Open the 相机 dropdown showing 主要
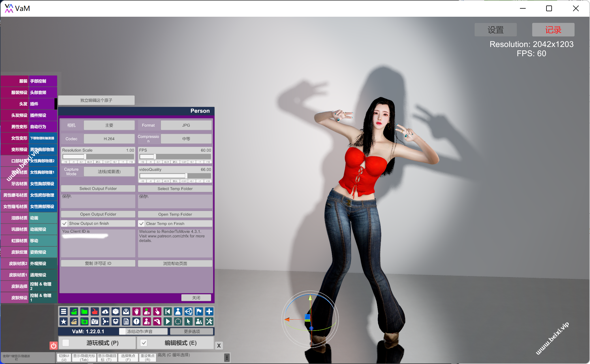The image size is (590, 364). (x=109, y=125)
